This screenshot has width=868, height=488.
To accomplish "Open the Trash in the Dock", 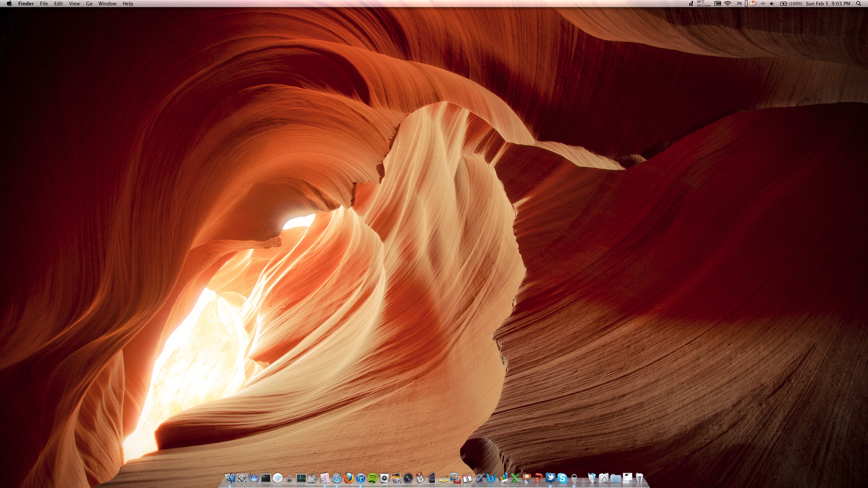I will [639, 478].
